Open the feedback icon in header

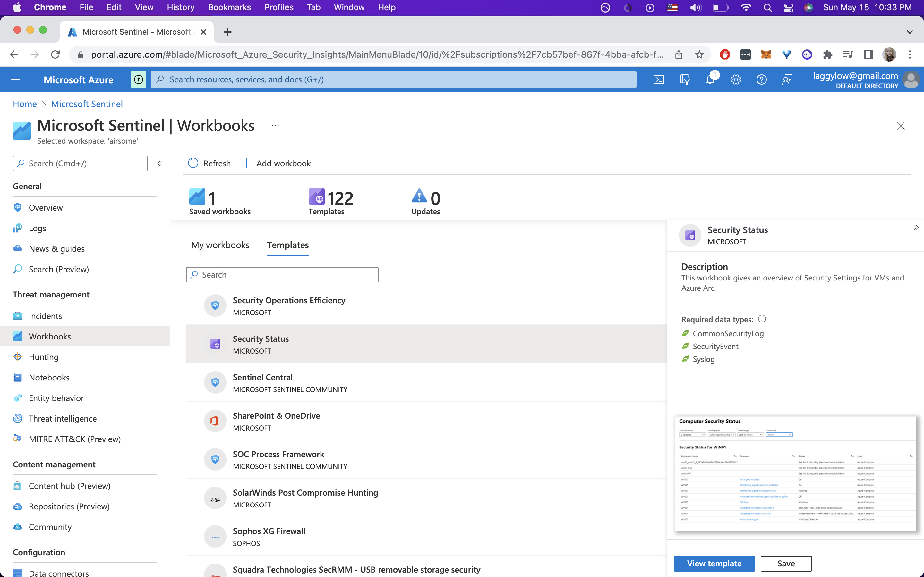click(x=787, y=79)
